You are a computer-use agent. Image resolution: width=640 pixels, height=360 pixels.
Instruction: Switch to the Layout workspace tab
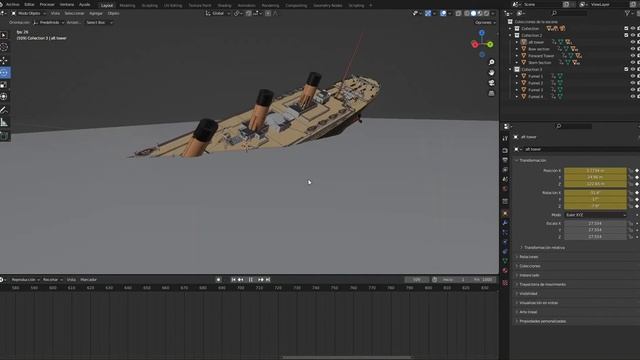click(107, 5)
